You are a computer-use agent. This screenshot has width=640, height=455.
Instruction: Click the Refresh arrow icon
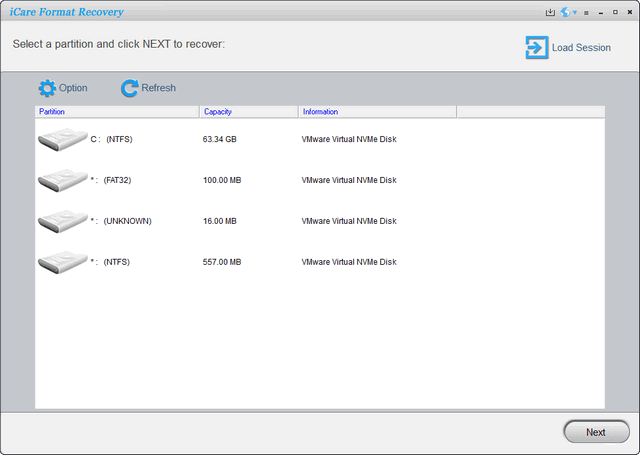tap(129, 88)
